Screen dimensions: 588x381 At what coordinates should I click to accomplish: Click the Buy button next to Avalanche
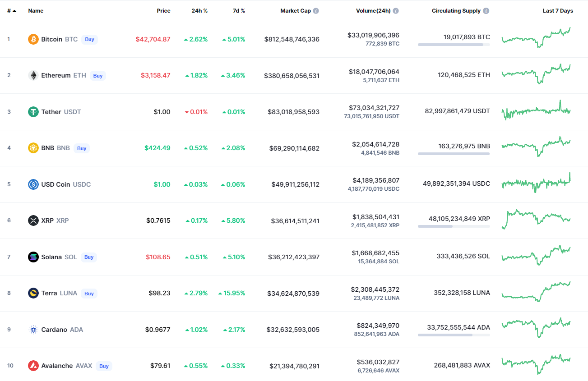pyautogui.click(x=104, y=366)
